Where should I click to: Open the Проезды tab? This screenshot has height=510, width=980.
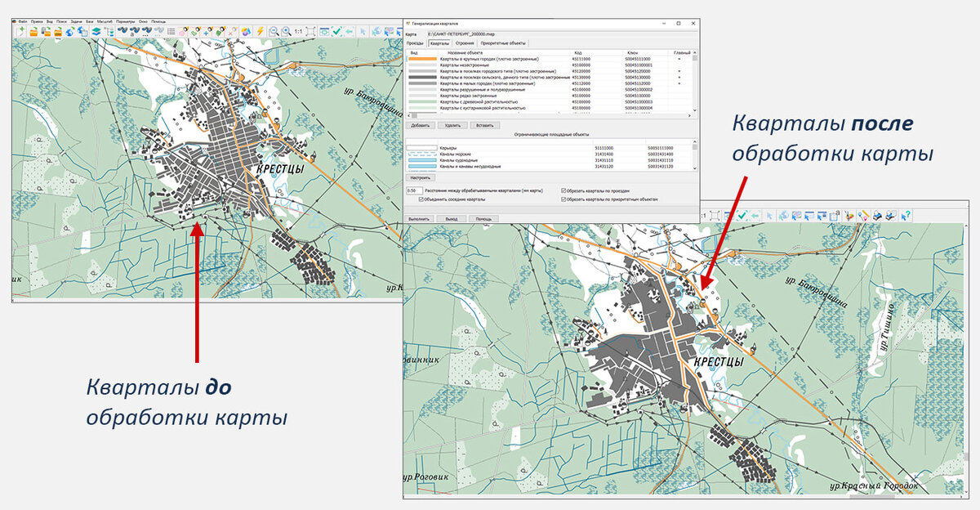click(x=415, y=43)
